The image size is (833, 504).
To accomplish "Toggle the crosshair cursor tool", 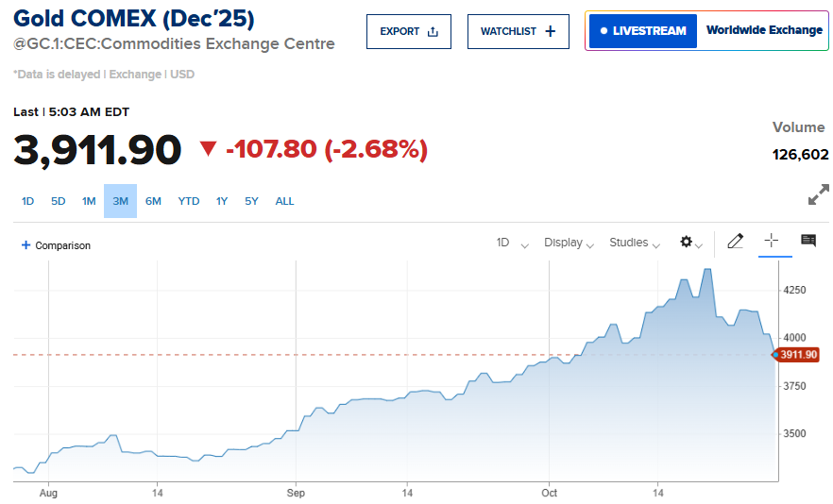I will coord(771,241).
